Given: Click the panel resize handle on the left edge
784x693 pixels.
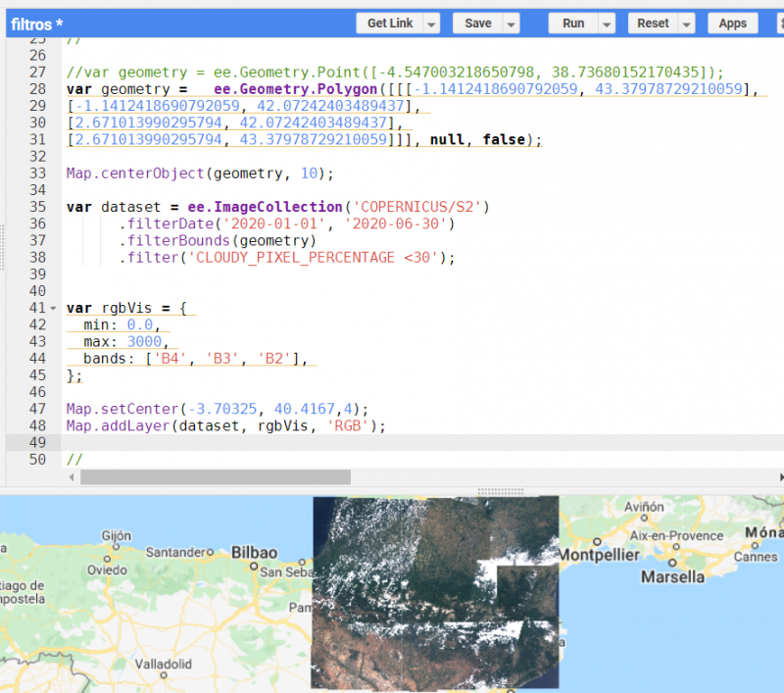Looking at the screenshot, I should (4, 249).
